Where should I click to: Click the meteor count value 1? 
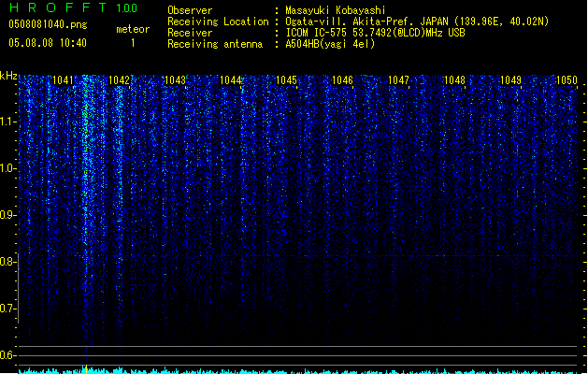coord(133,43)
